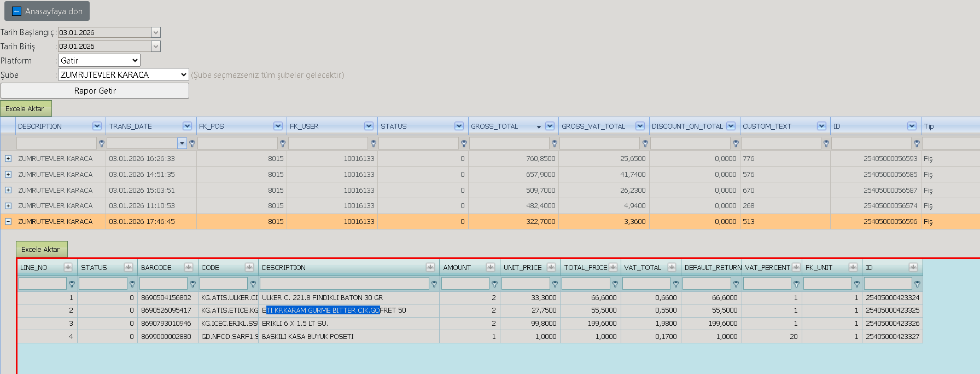Click the UNIT_PRICE column header icon
This screenshot has height=374, width=980.
click(551, 267)
